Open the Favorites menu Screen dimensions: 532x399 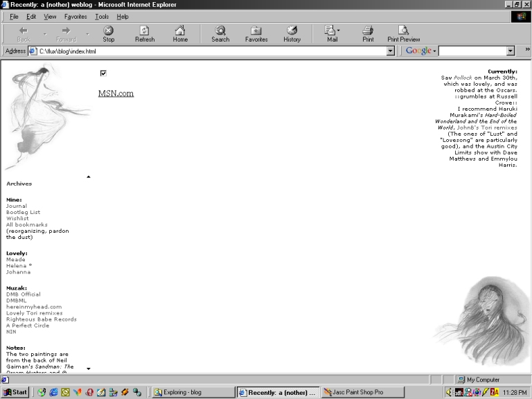76,17
